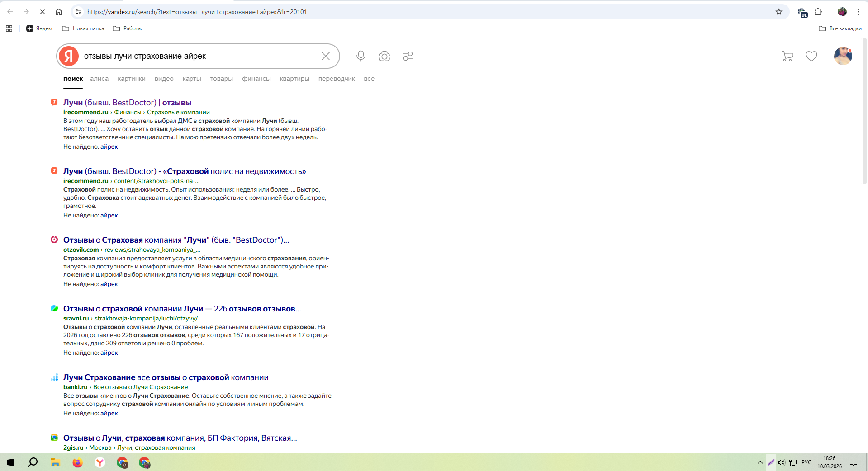
Task: Open banki.ru 'Лучи Страхование' reviews link
Action: click(x=166, y=377)
